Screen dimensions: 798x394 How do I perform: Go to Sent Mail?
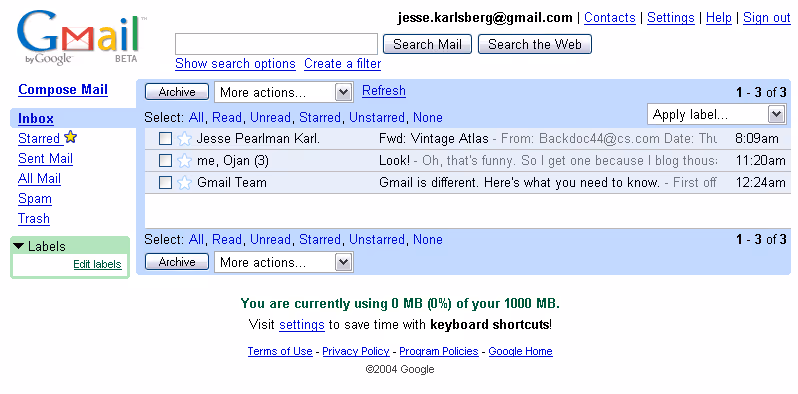[x=45, y=158]
